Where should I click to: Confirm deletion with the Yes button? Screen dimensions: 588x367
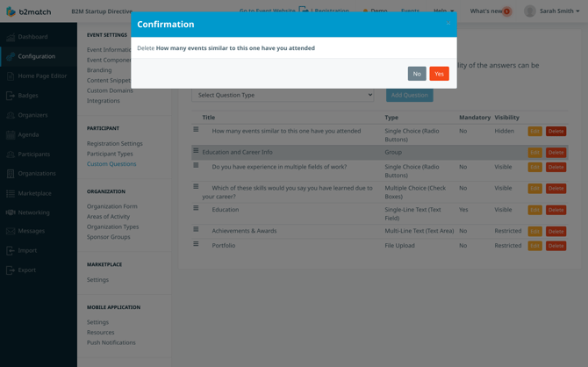point(439,74)
